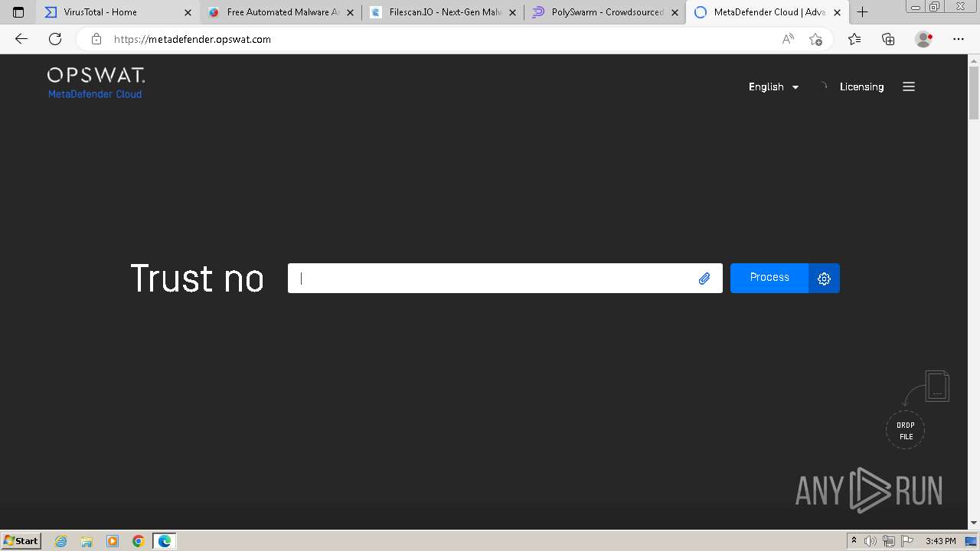The width and height of the screenshot is (980, 551).
Task: Switch to VirusTotal - Home tab
Action: [118, 12]
